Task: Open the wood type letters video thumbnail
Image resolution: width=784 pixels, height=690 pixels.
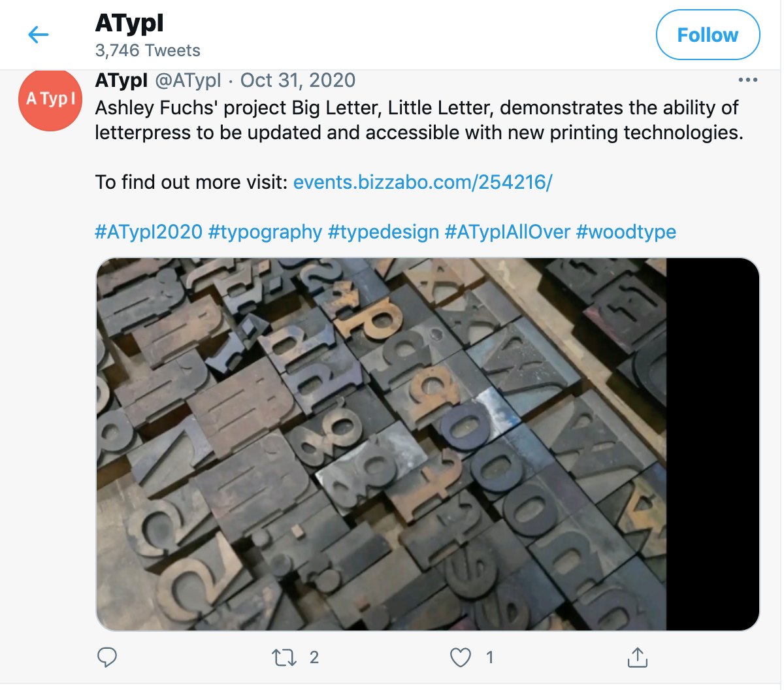Action: point(428,444)
